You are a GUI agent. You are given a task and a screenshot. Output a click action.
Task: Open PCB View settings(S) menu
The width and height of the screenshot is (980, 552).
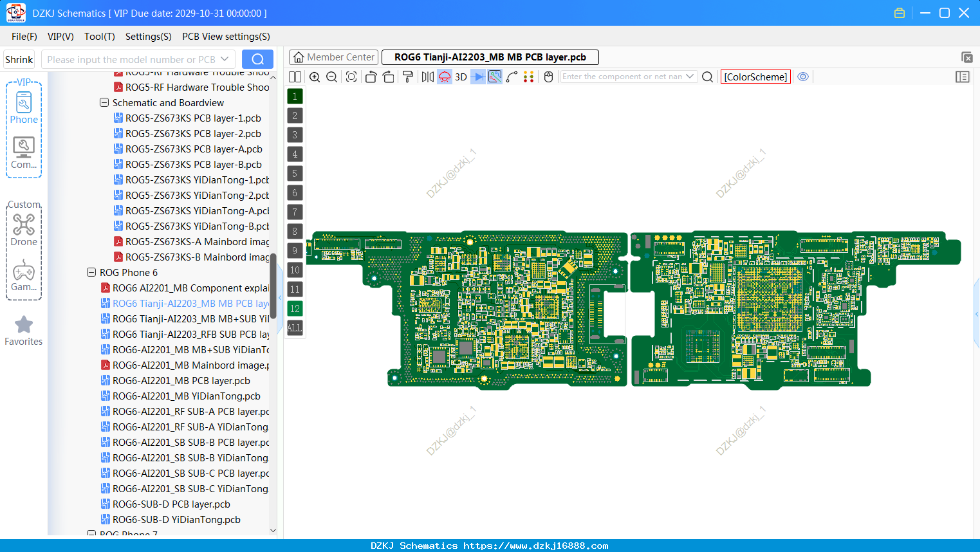point(226,37)
